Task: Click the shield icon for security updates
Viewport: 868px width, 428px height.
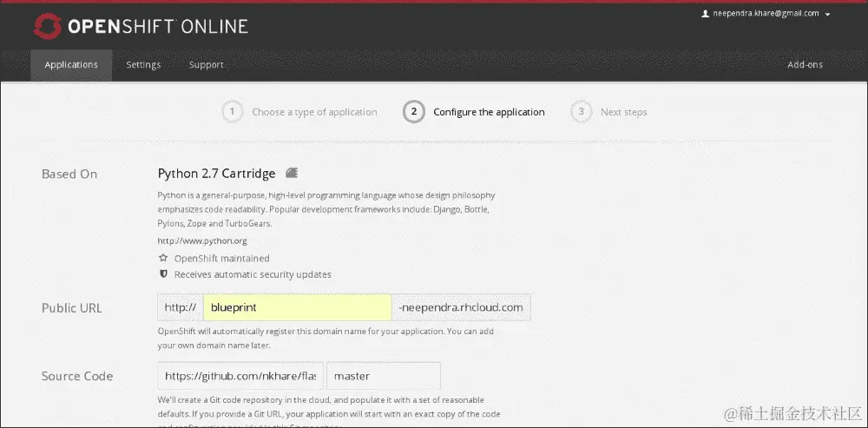Action: point(163,274)
